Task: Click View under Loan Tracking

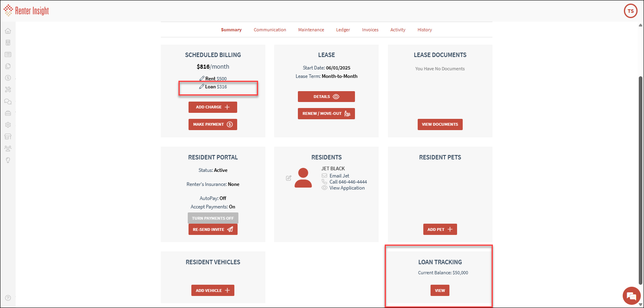Action: pos(440,290)
